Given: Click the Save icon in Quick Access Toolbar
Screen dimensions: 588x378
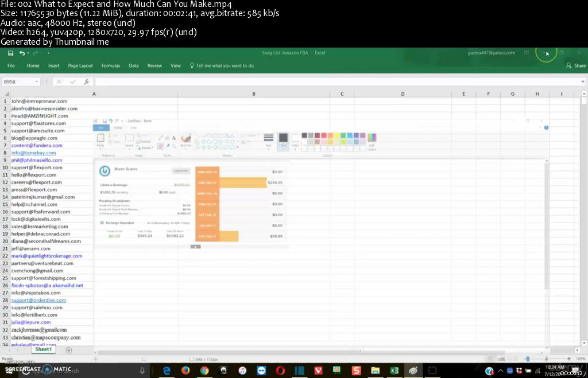Looking at the screenshot, I should tap(10, 53).
